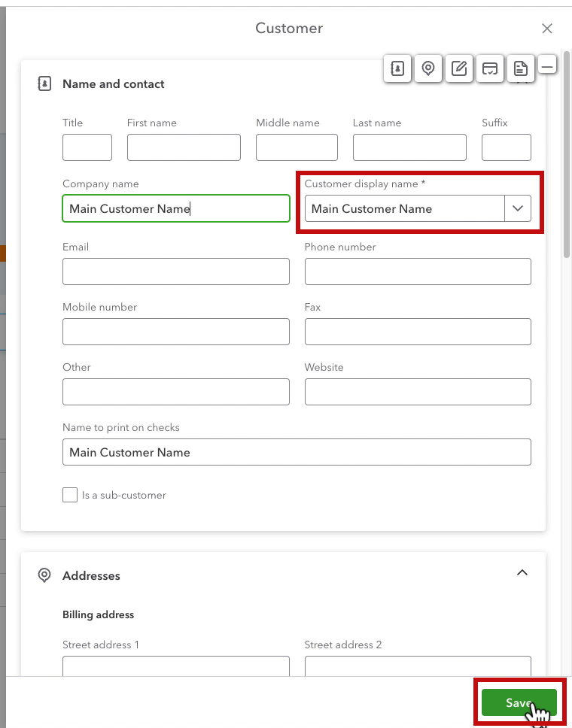This screenshot has width=572, height=728.
Task: Click the Company name text field
Action: [176, 208]
